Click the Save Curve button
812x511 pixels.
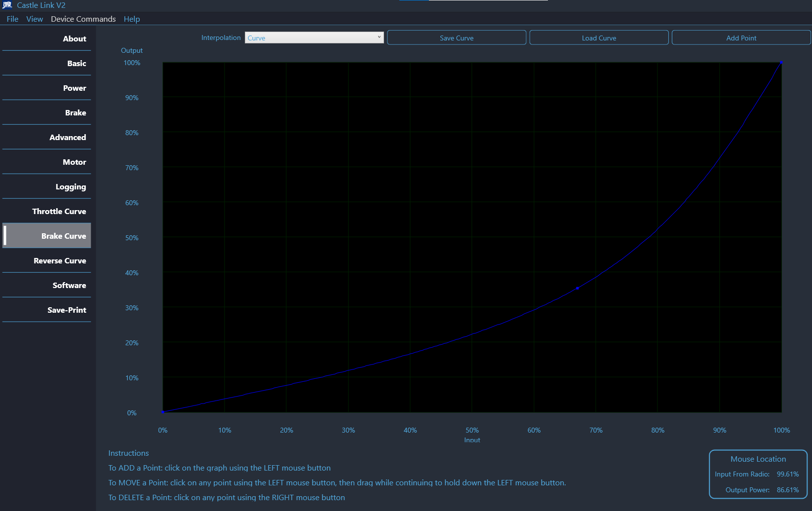pyautogui.click(x=457, y=37)
